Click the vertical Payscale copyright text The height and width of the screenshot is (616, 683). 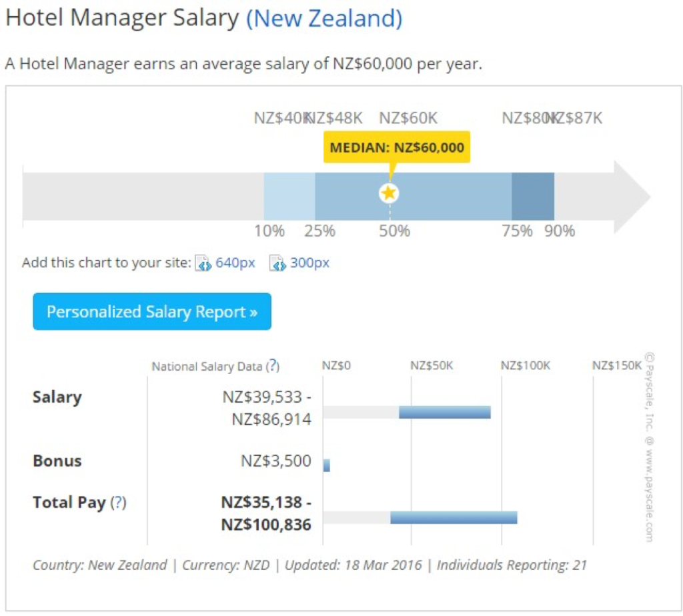pyautogui.click(x=648, y=447)
